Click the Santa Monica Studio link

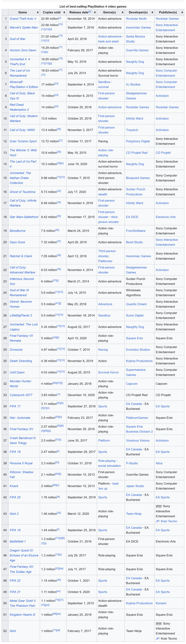coord(136,39)
